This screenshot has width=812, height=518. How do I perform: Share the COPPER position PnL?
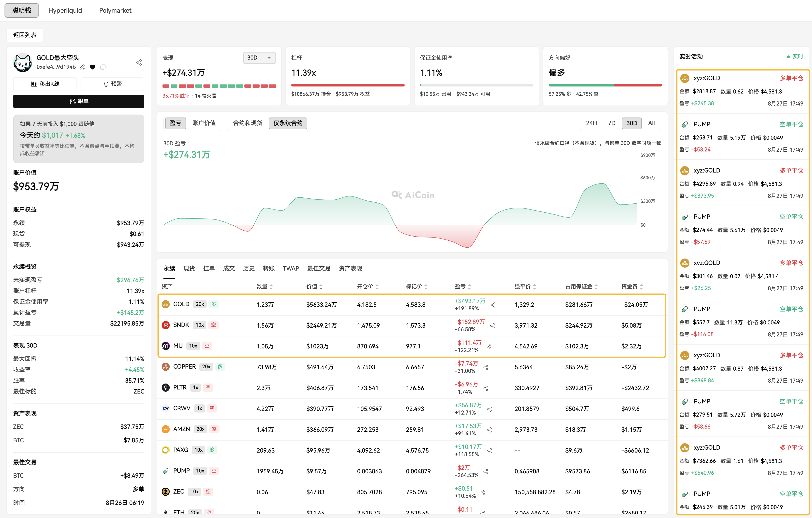coord(486,368)
